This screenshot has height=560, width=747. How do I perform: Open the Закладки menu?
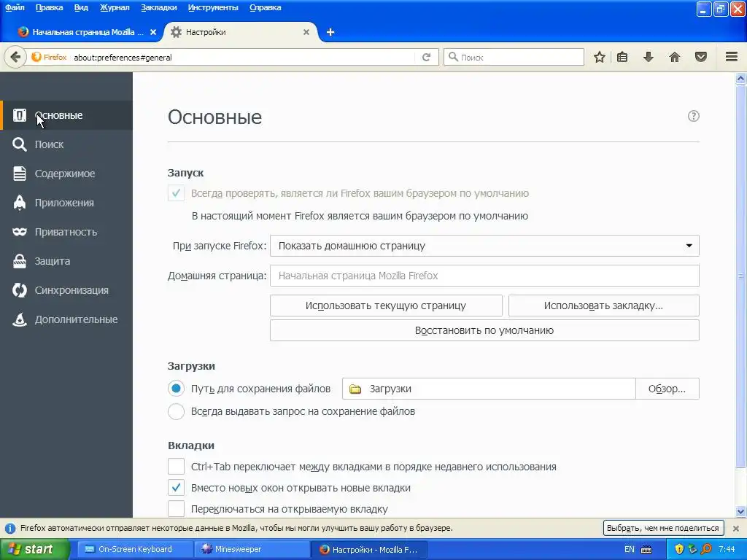(x=158, y=7)
